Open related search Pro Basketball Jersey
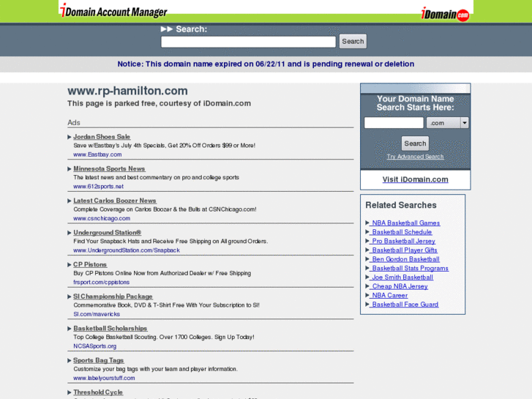Viewport: 532px width, 399px height. tap(402, 241)
